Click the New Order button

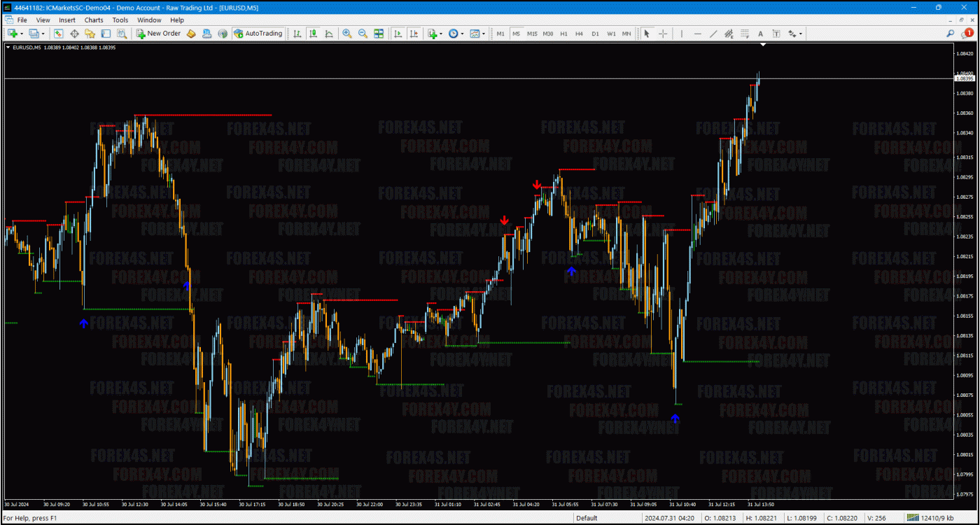click(x=158, y=34)
